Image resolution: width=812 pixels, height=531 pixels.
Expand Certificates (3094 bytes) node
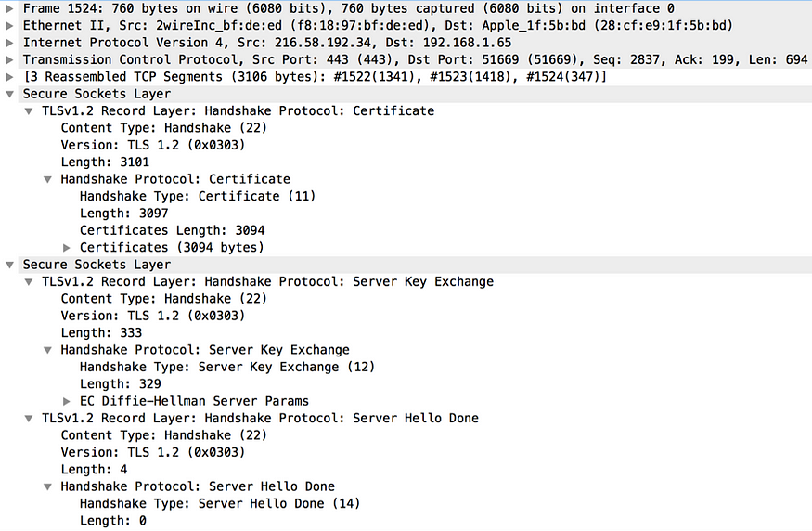tap(66, 248)
